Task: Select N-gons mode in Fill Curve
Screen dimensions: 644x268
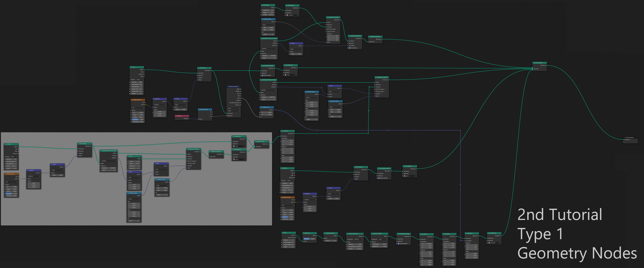Action: pyautogui.click(x=313, y=239)
